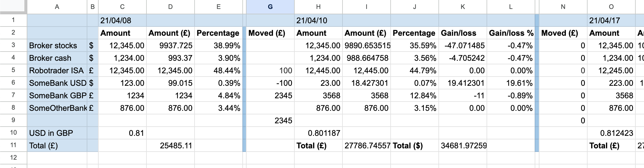Click the amount 12,245.00 in column O
This screenshot has width=644, height=168.
coord(611,71)
